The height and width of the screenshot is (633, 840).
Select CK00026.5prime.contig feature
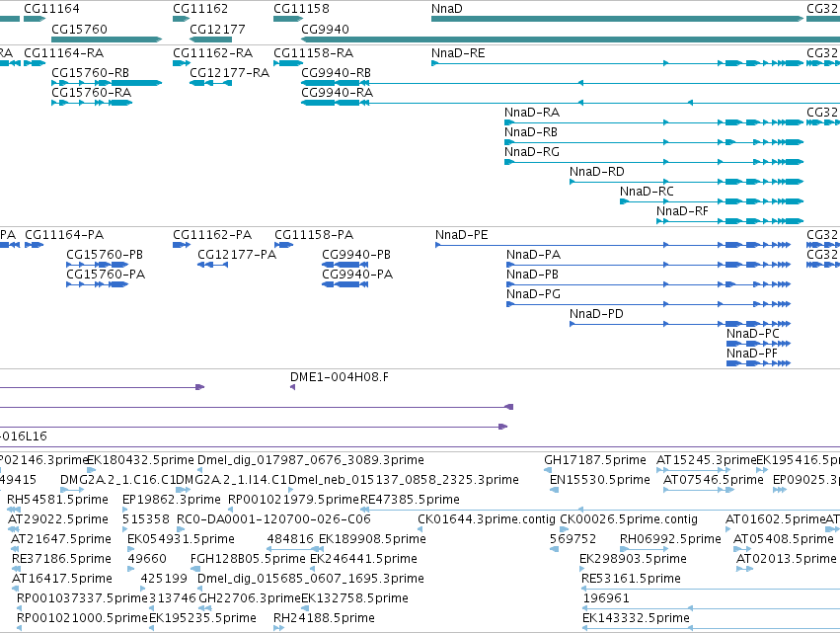[x=629, y=519]
